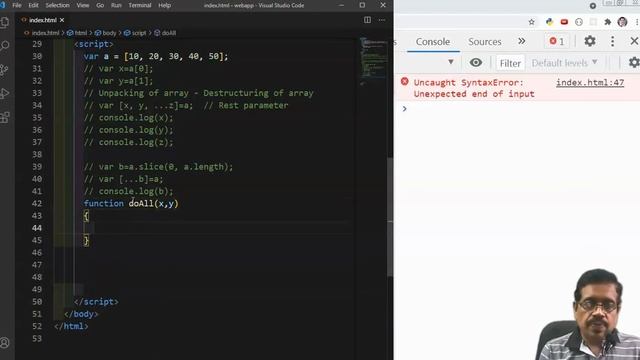Image resolution: width=640 pixels, height=360 pixels.
Task: Open Console settings gear in the console toolbar
Action: point(634,62)
